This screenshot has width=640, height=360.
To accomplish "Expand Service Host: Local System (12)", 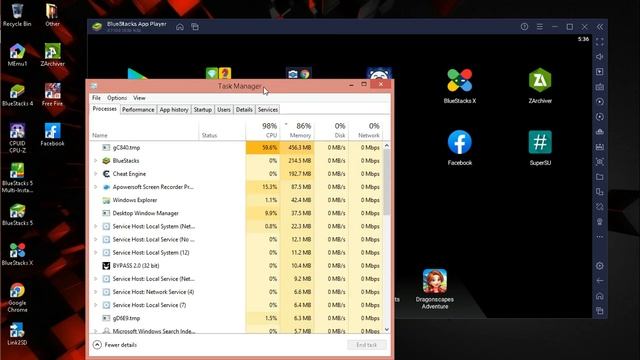I will coord(96,253).
